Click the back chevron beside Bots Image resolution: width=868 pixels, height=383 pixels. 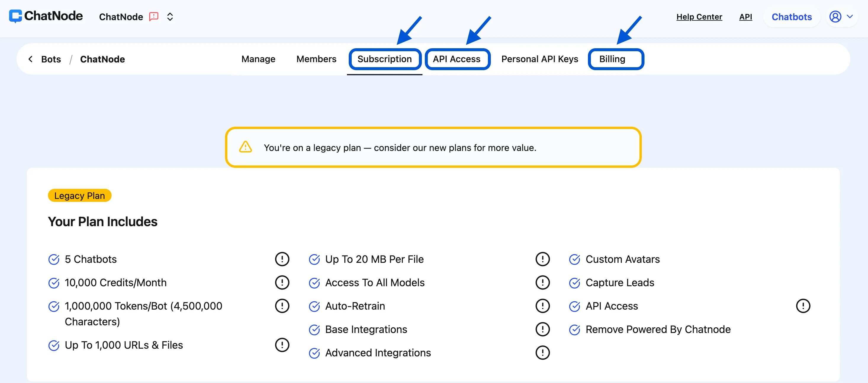pos(30,59)
